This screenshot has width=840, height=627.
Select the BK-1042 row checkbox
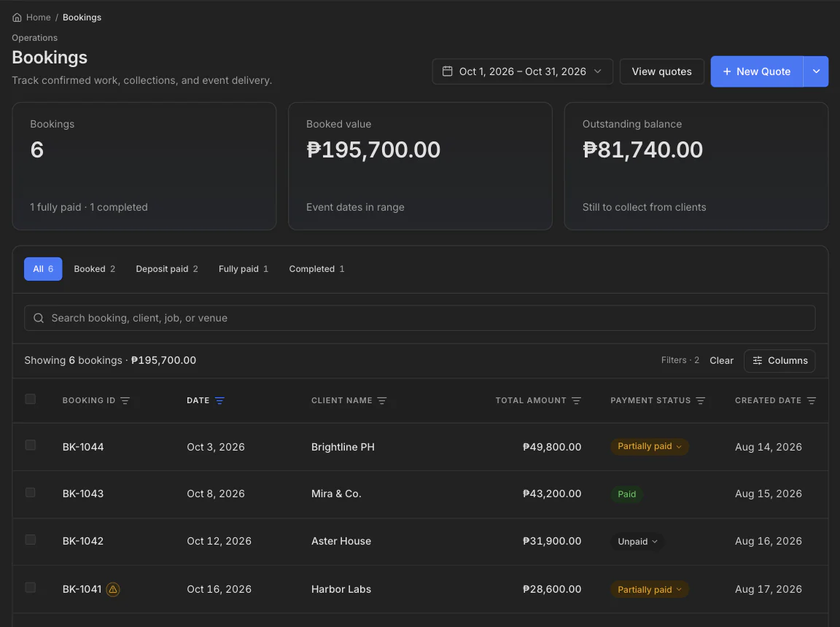31,540
